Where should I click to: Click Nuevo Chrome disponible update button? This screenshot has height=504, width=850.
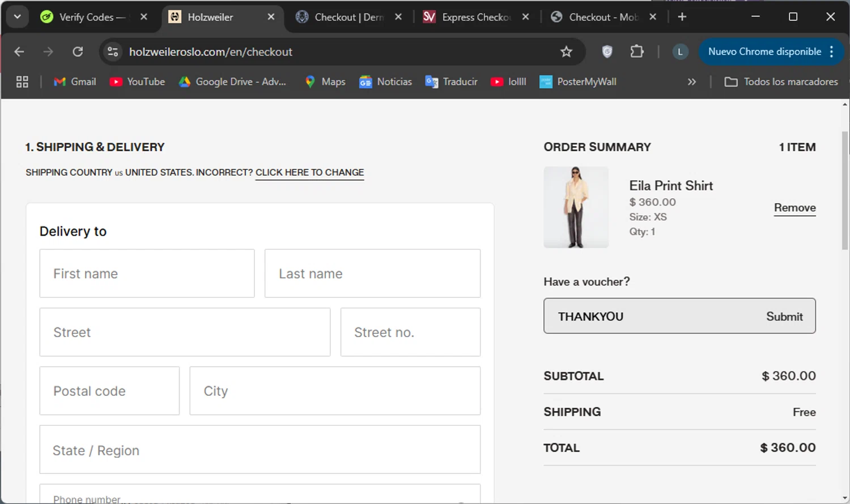764,52
